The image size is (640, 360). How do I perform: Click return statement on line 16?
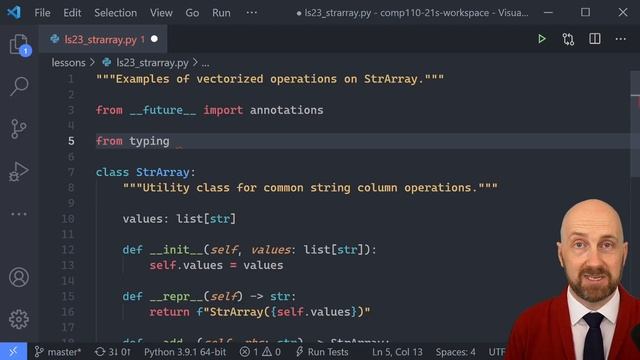260,312
